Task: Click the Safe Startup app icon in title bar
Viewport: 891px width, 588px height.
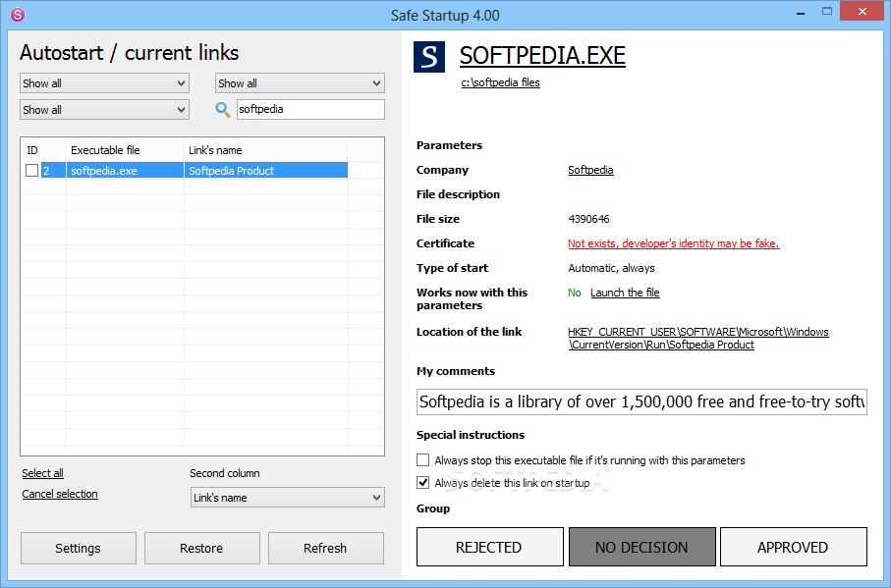Action: tap(18, 15)
